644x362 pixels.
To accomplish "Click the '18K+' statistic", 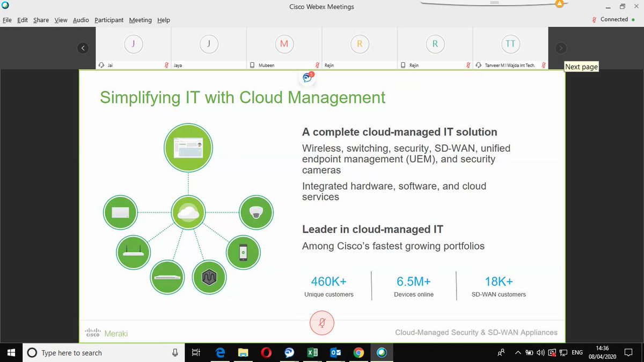I will [x=499, y=281].
